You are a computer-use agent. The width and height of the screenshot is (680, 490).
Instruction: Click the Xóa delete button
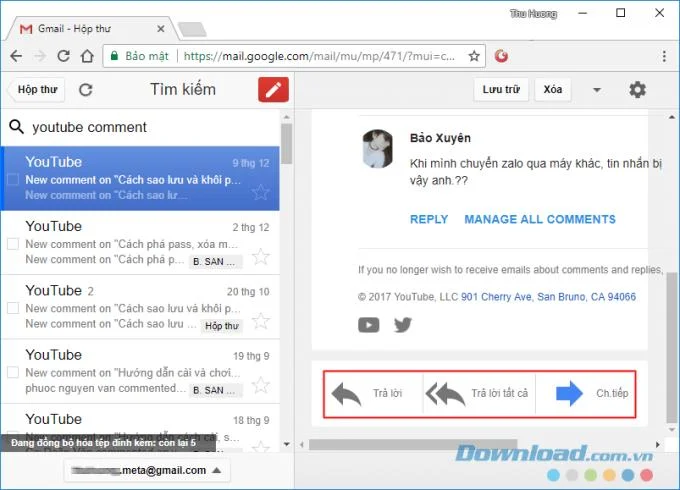[x=552, y=90]
